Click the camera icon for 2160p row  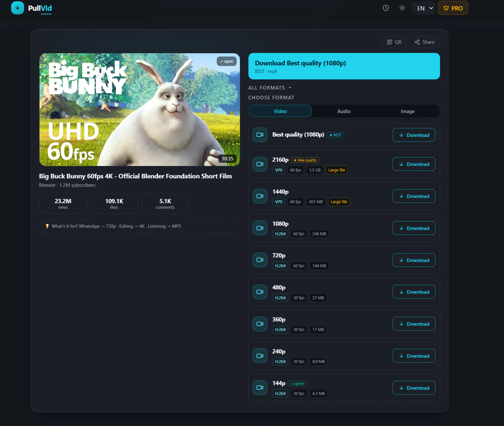coord(260,164)
